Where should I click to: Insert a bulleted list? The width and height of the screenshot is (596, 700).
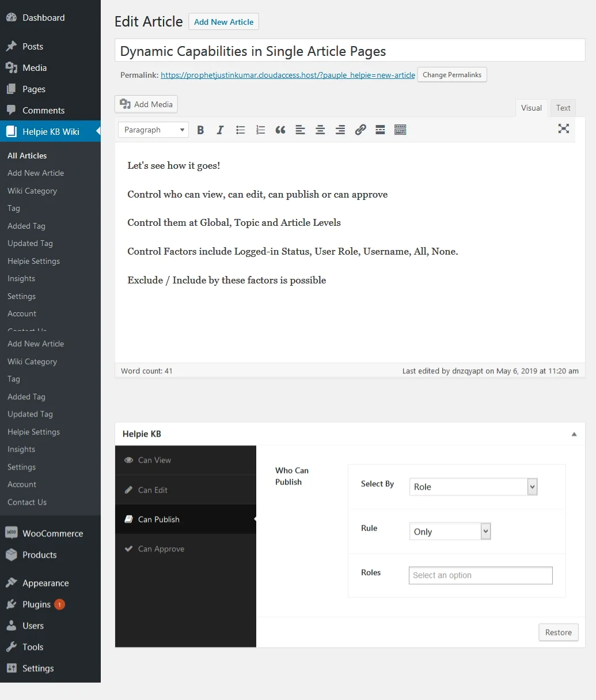coord(240,130)
